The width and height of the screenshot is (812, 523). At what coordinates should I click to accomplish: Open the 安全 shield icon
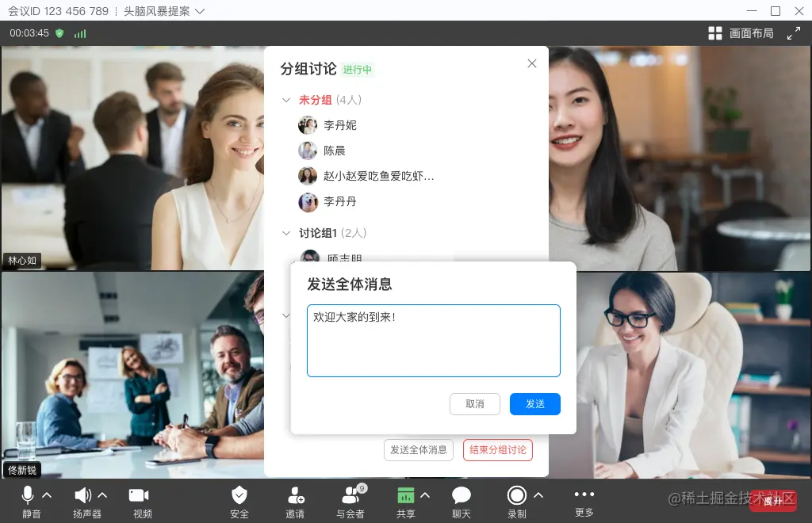[239, 495]
